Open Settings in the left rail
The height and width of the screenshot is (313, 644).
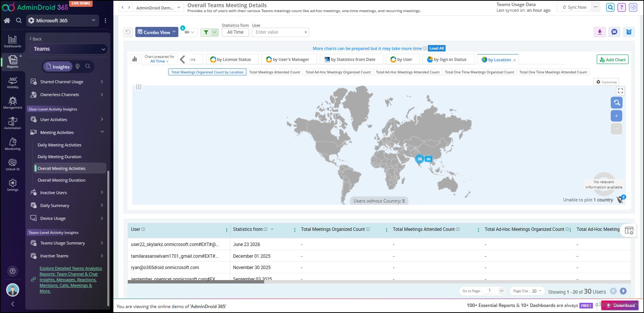12,185
